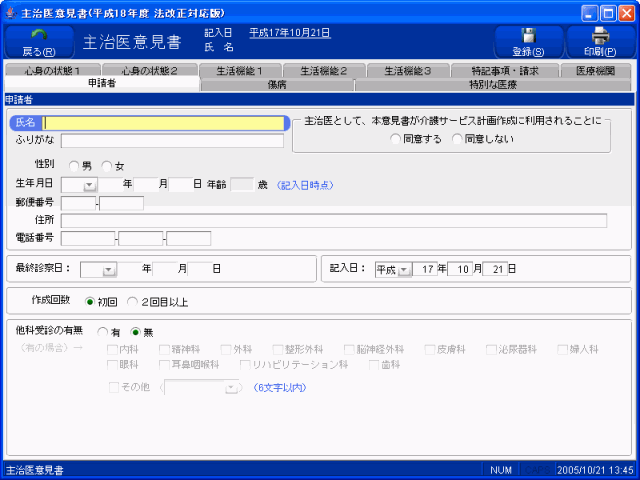Click the 氏名 name input field

pos(164,123)
